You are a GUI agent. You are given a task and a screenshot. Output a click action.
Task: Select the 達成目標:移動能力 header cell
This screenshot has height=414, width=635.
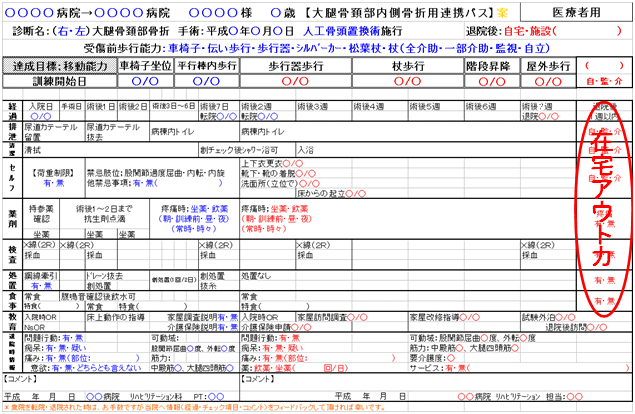pyautogui.click(x=59, y=66)
